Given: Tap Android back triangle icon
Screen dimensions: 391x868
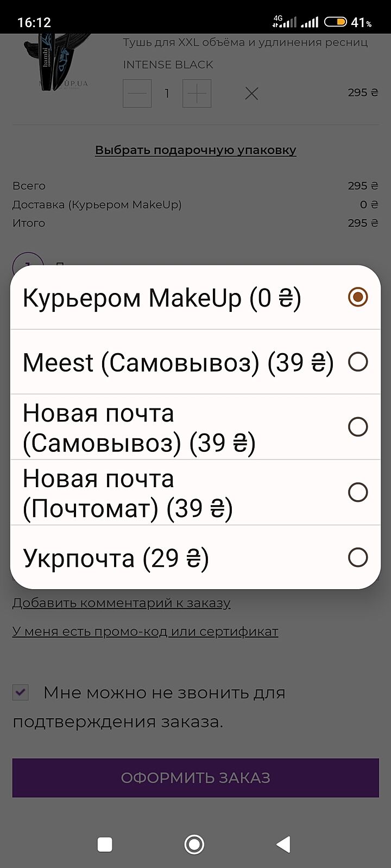Looking at the screenshot, I should point(283,844).
